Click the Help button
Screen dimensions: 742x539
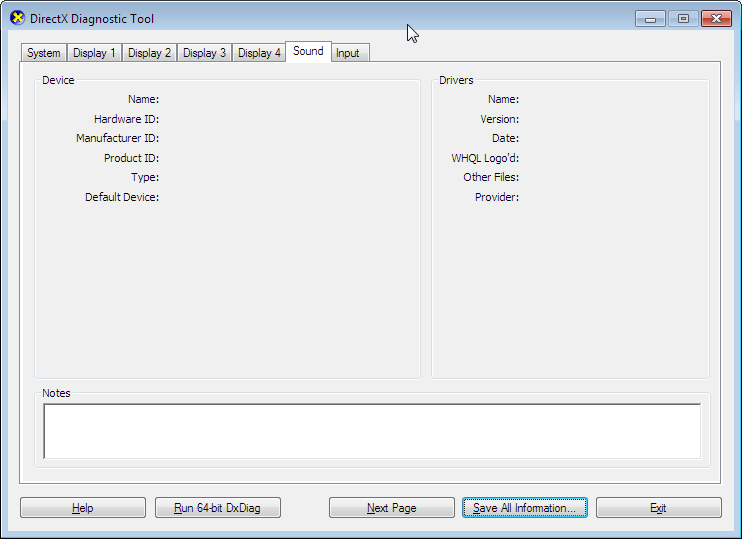(83, 508)
